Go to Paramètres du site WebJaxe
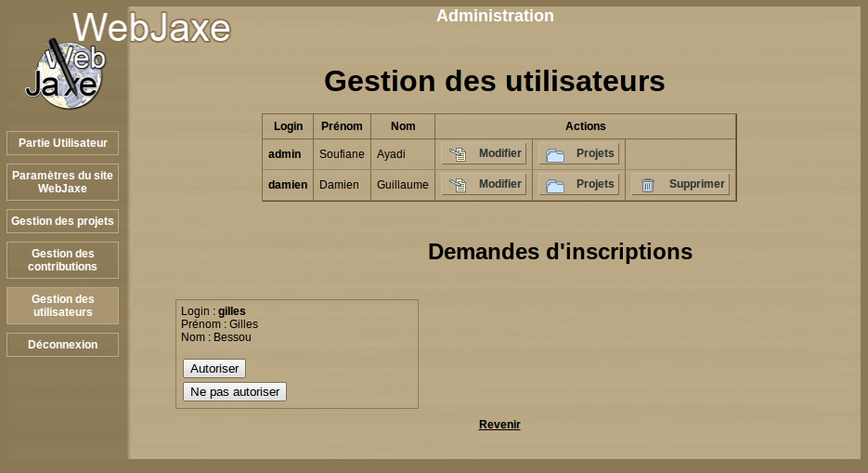Screen dimensions: 868x473 pos(62,181)
